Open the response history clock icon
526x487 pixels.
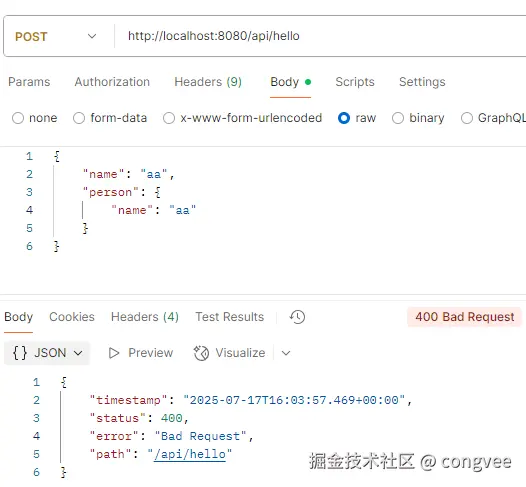pos(297,317)
